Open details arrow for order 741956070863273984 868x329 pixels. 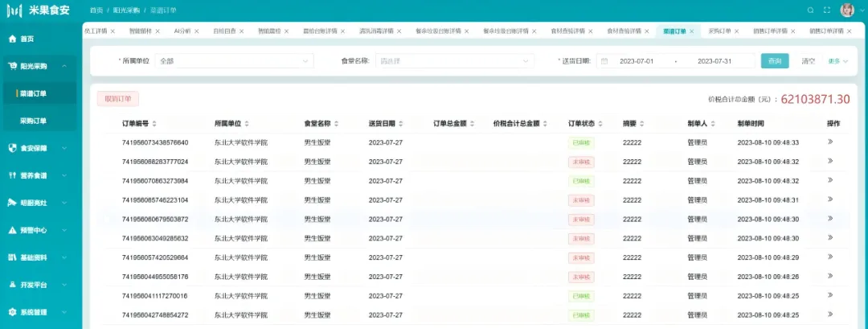(830, 180)
